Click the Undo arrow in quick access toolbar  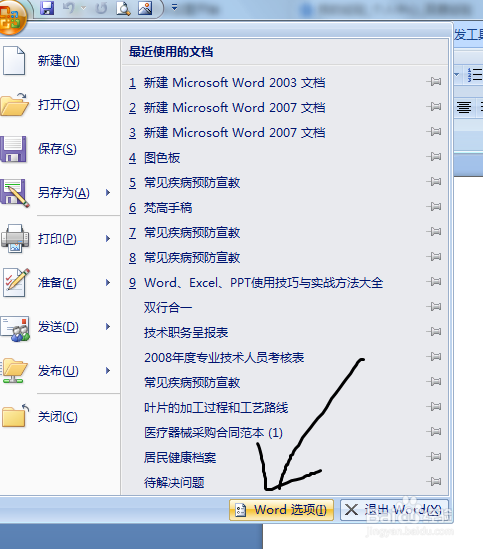pos(68,7)
